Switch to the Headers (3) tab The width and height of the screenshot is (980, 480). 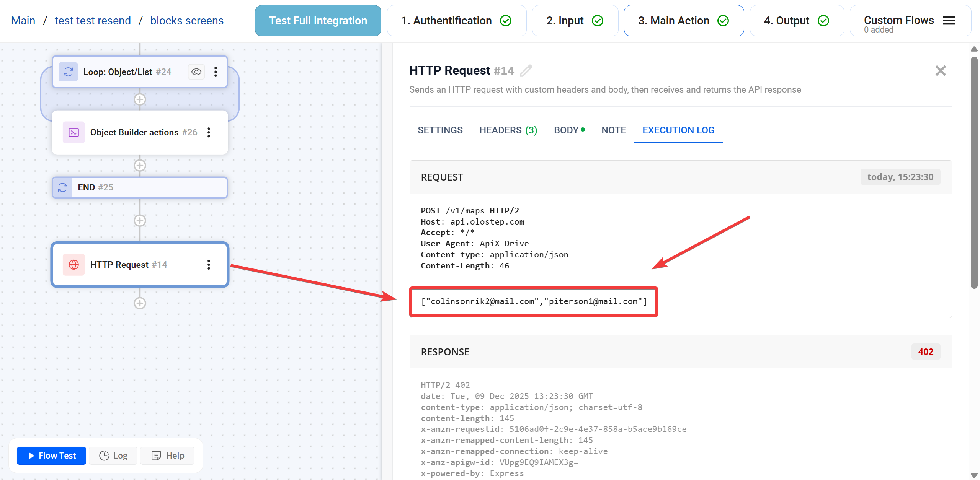pos(508,130)
